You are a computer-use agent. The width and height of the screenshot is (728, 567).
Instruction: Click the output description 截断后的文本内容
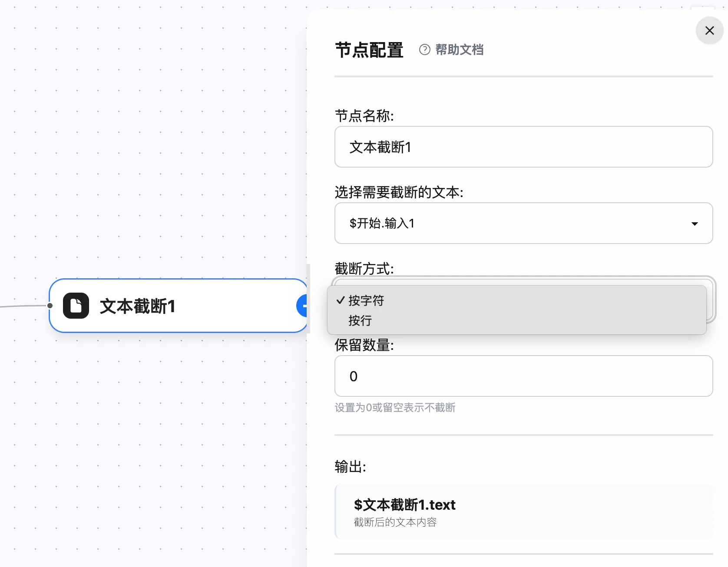395,522
